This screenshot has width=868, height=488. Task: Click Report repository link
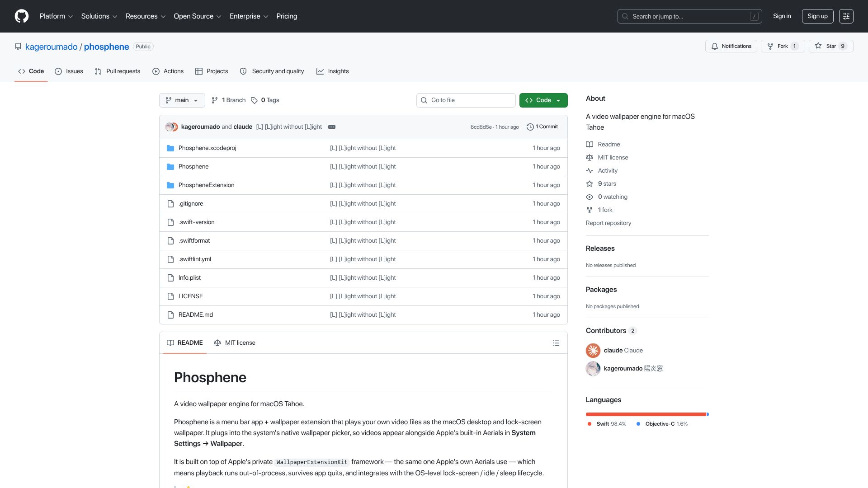tap(609, 223)
